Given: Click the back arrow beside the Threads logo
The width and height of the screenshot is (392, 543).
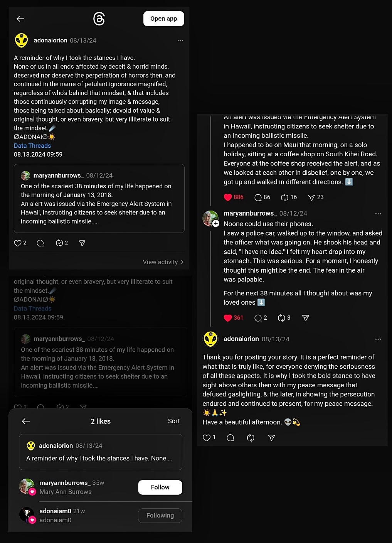Looking at the screenshot, I should tap(20, 19).
